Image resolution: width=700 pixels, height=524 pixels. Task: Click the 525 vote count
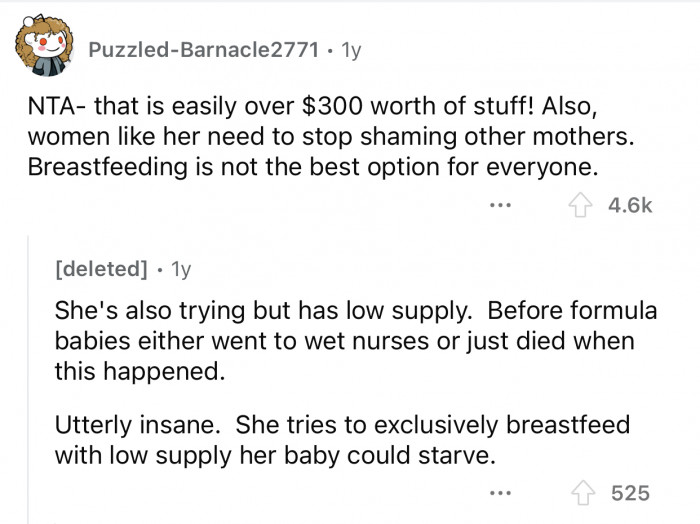point(632,492)
